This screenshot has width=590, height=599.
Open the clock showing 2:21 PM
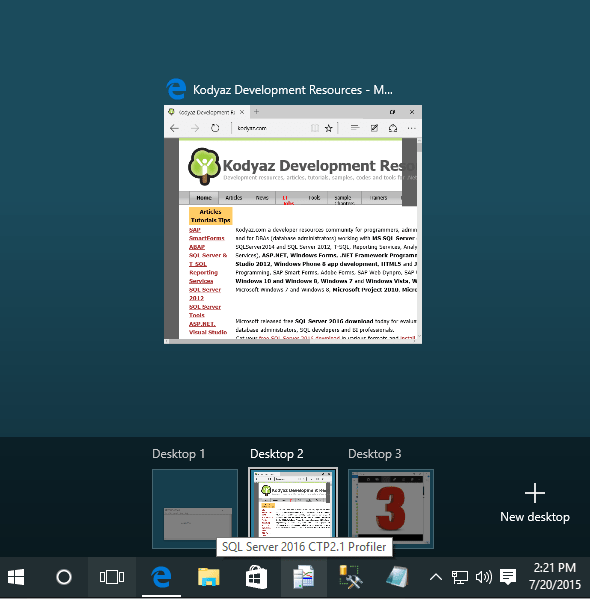tap(555, 577)
